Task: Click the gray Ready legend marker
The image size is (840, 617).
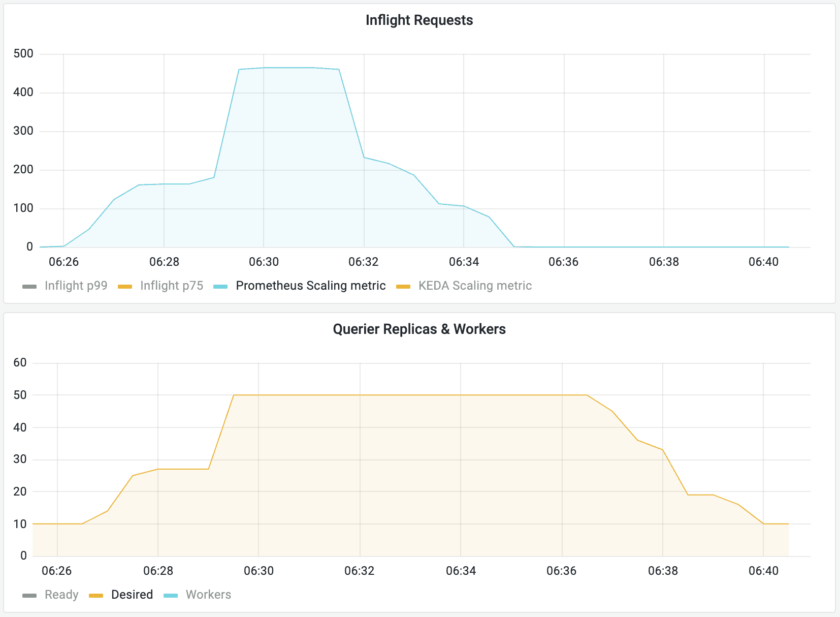Action: click(28, 594)
